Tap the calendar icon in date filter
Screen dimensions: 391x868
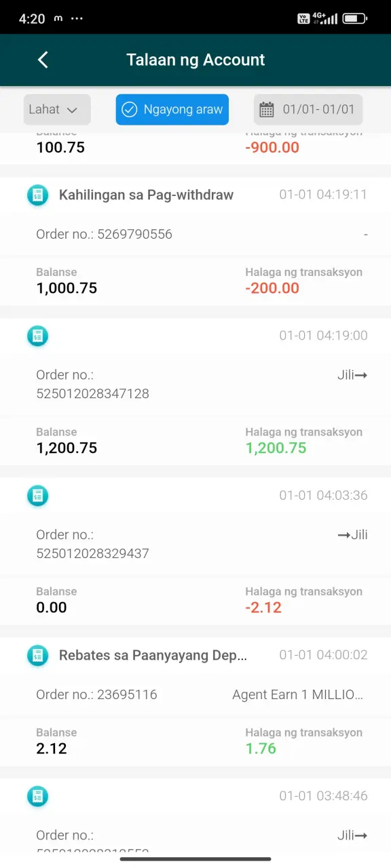[267, 110]
